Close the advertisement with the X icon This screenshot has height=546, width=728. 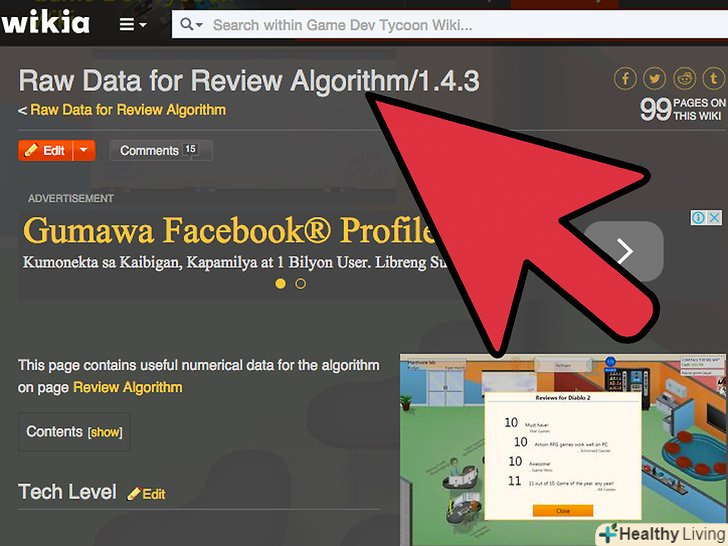[715, 217]
